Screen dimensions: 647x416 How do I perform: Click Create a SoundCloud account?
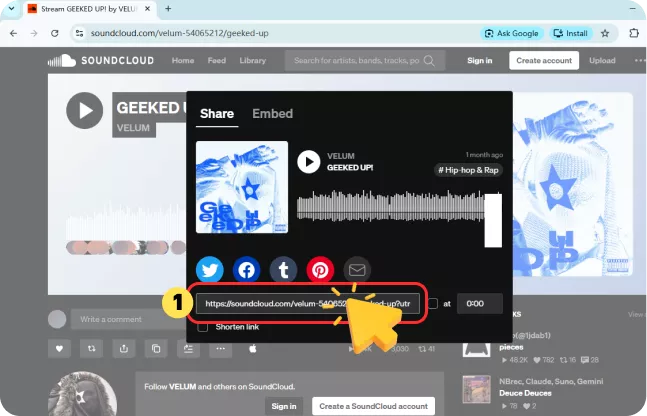click(x=373, y=406)
